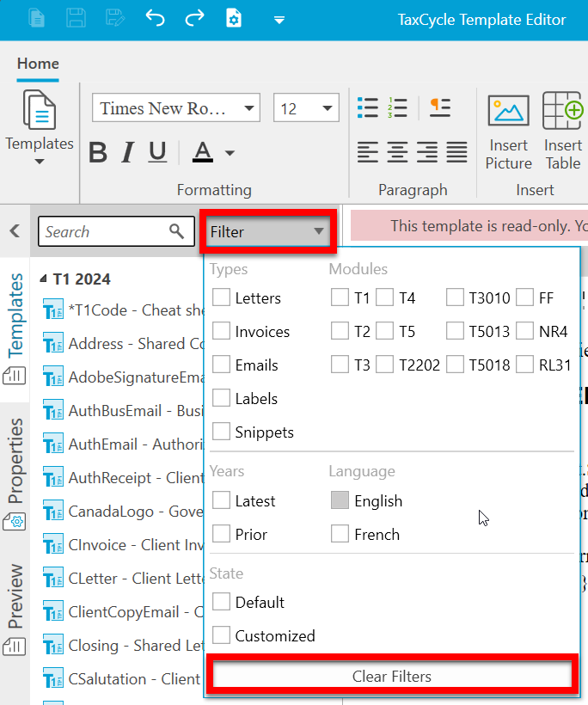Screen dimensions: 588x705
Task: Check the Latest years filter
Action: 221,500
